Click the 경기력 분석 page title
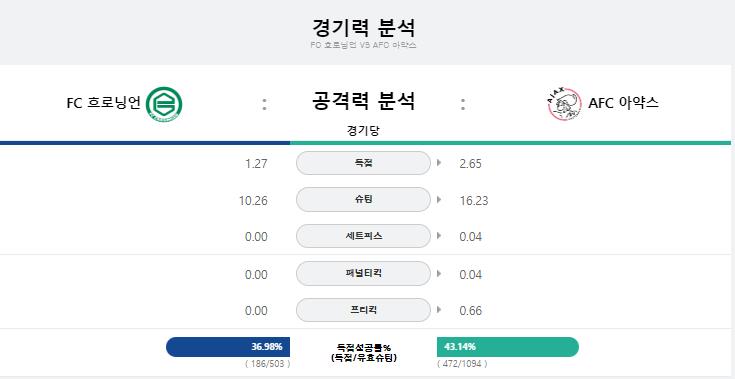Screen dimensions: 735x379 click(x=364, y=28)
